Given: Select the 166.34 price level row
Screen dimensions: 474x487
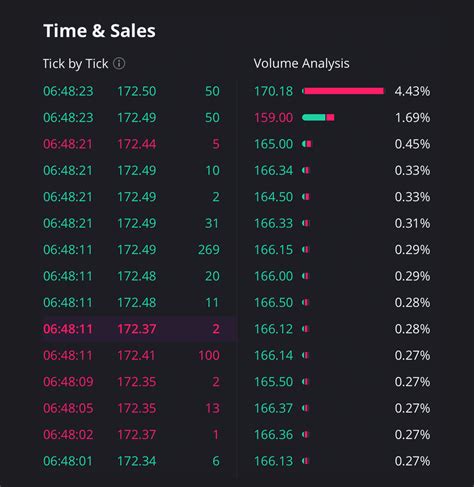Looking at the screenshot, I should (x=342, y=170).
